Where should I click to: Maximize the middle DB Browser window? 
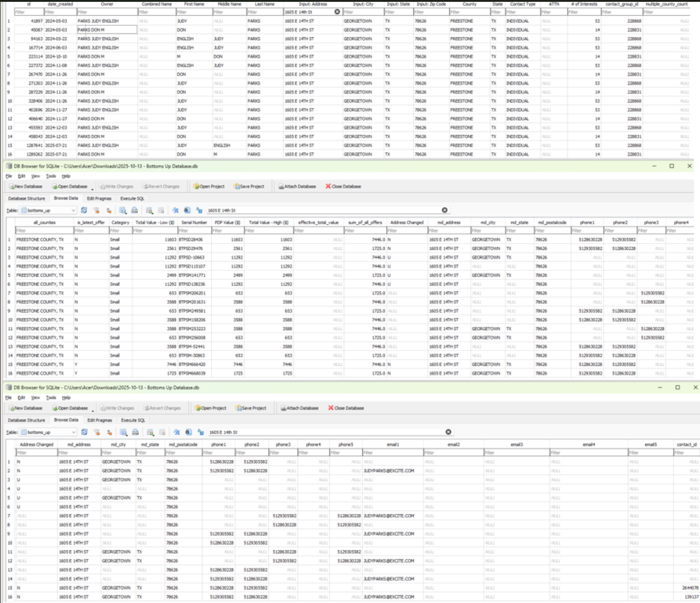point(672,166)
